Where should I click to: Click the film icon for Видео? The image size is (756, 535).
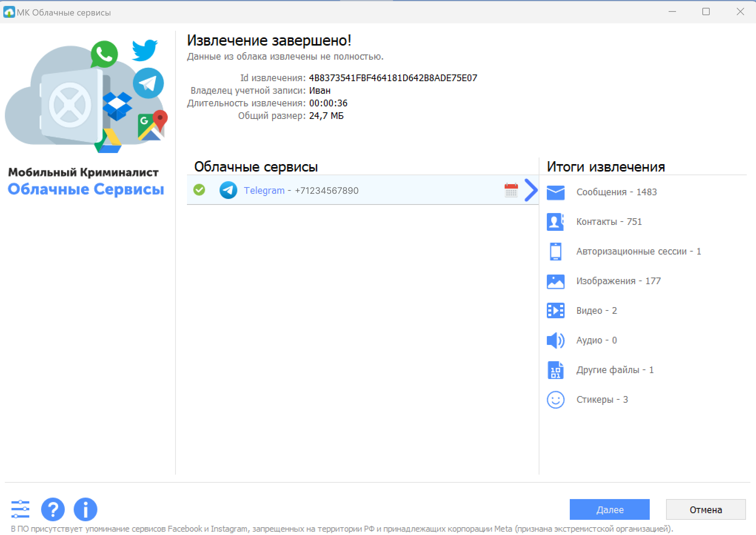[555, 310]
